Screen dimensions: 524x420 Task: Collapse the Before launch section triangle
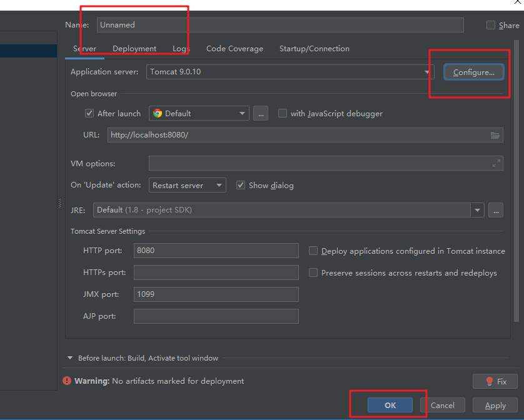(x=70, y=358)
